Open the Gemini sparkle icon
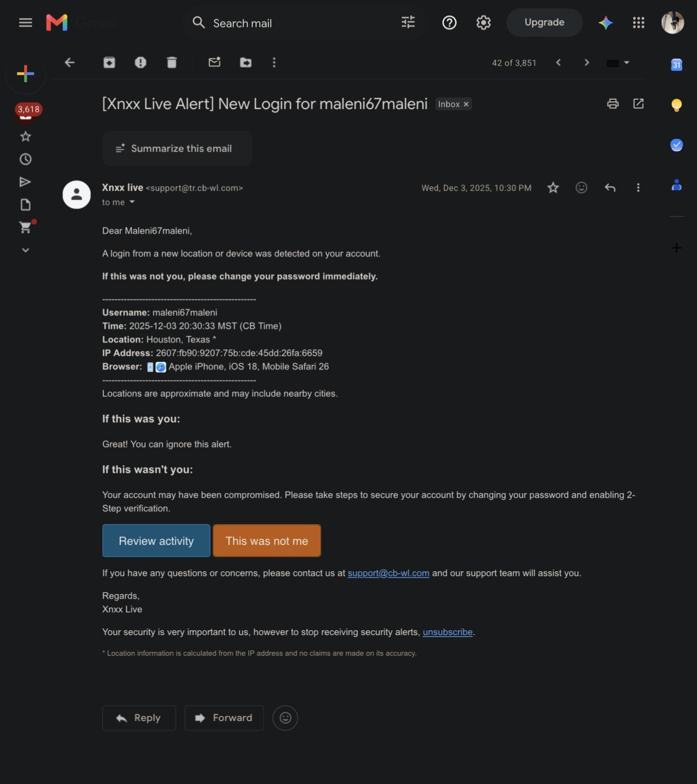The image size is (697, 784). [x=606, y=23]
